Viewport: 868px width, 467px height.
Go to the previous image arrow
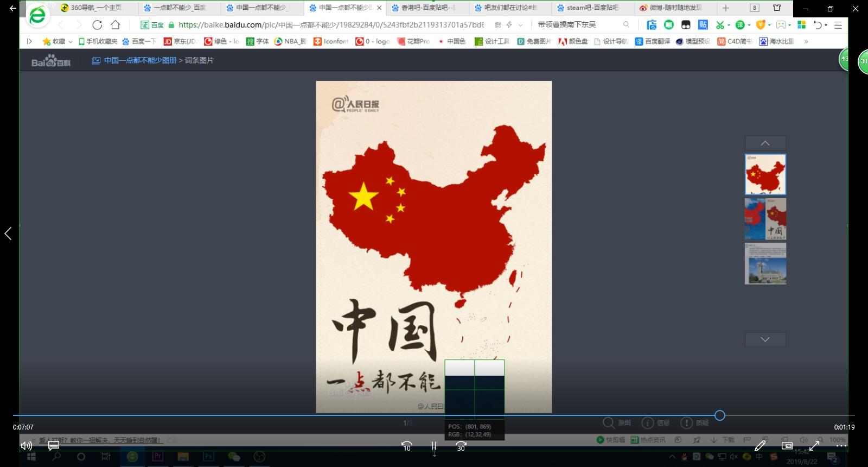pyautogui.click(x=8, y=233)
